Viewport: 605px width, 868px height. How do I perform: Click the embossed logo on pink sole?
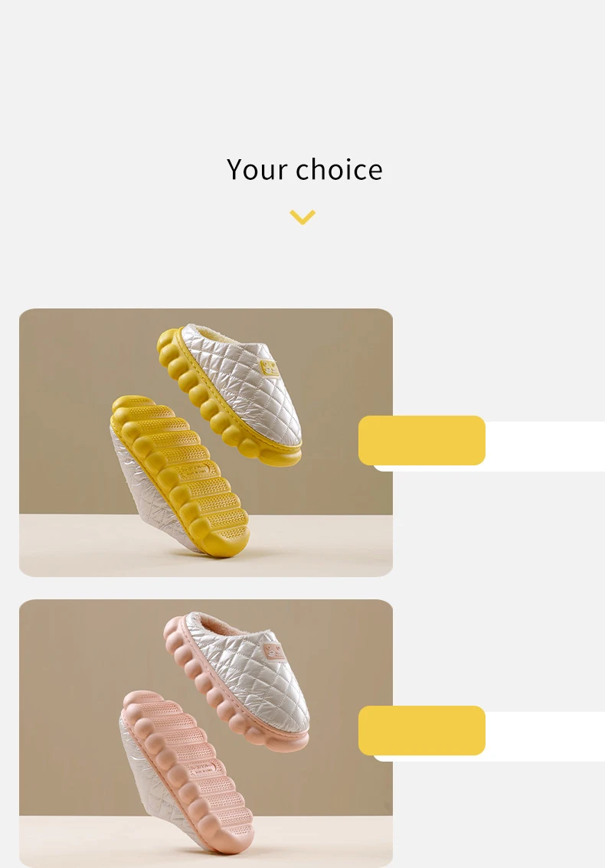(205, 768)
